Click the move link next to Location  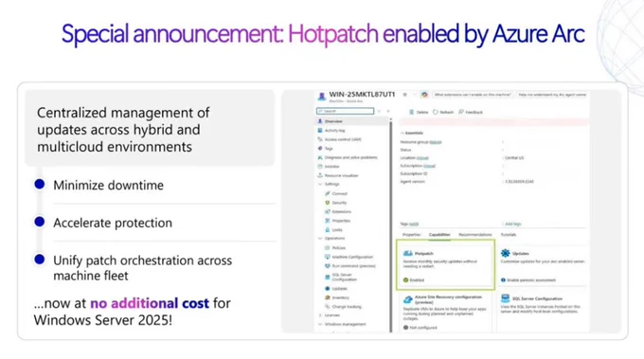[422, 158]
